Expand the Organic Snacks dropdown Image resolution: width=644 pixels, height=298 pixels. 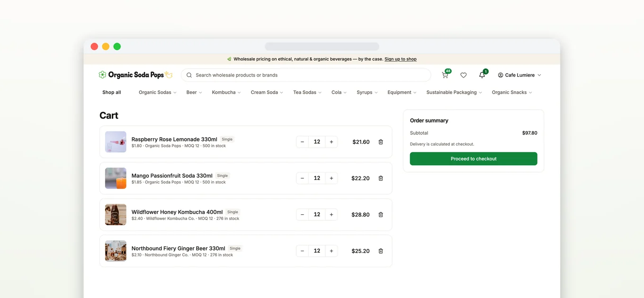pyautogui.click(x=512, y=92)
